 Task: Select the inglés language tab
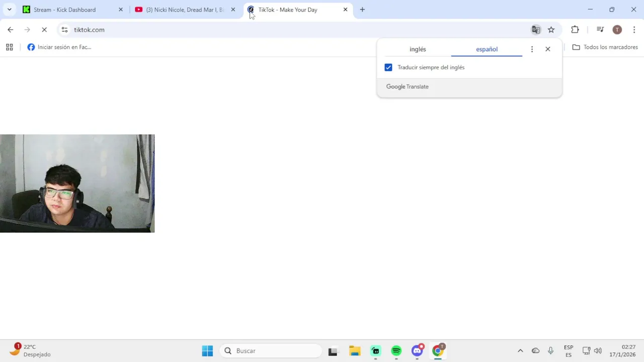point(418,49)
